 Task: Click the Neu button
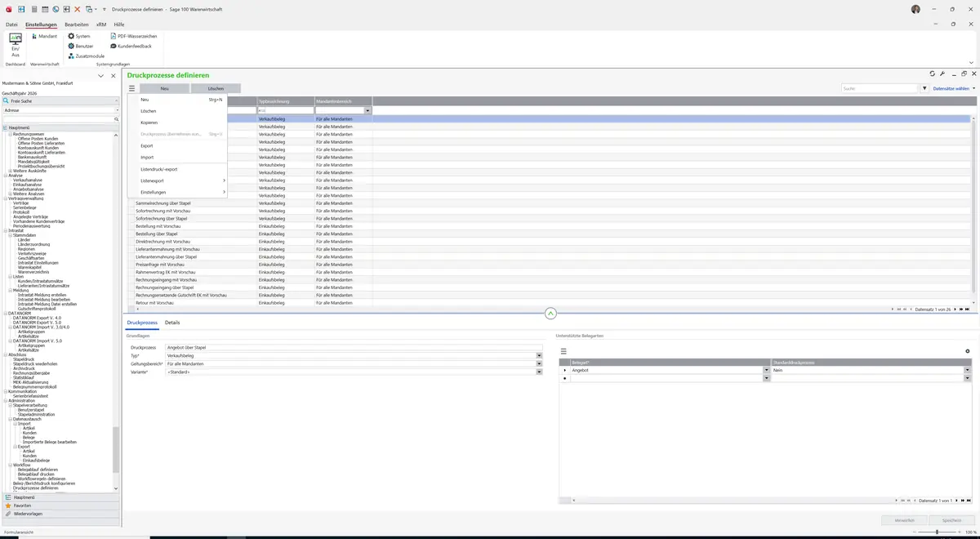164,88
